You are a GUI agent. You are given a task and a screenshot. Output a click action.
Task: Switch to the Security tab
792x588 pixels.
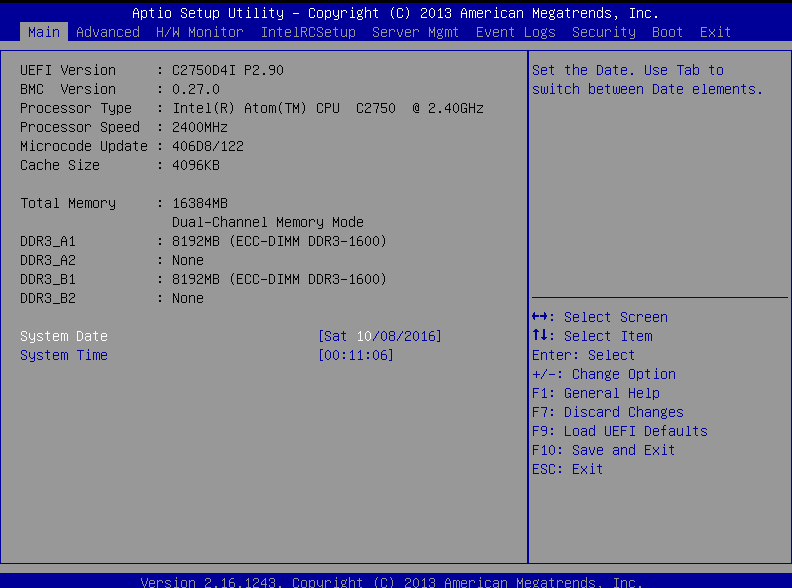(x=603, y=32)
